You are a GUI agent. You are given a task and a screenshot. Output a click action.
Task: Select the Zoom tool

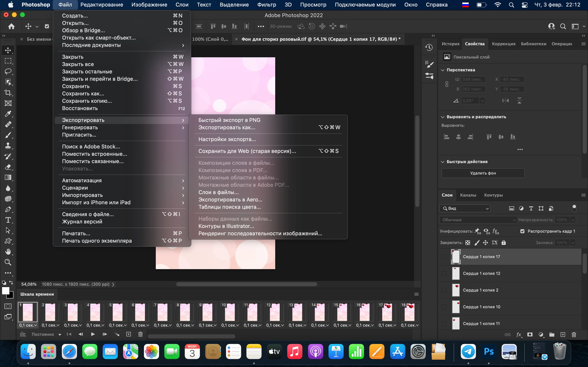tap(8, 262)
